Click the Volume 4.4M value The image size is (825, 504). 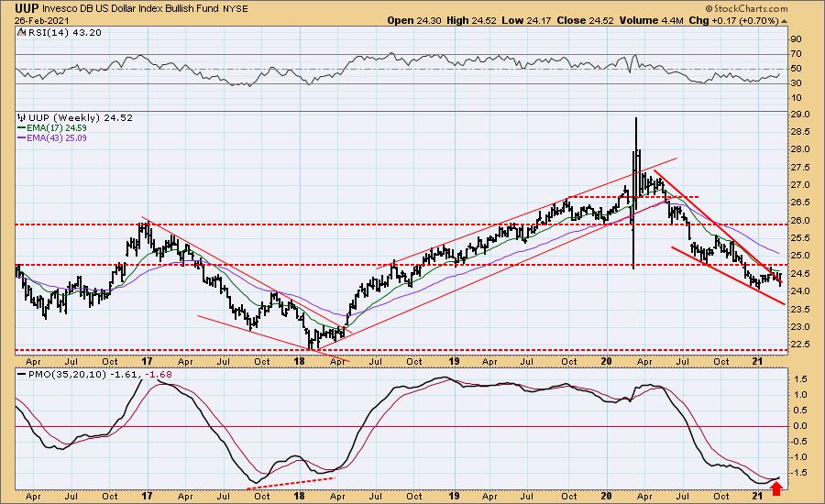point(651,20)
